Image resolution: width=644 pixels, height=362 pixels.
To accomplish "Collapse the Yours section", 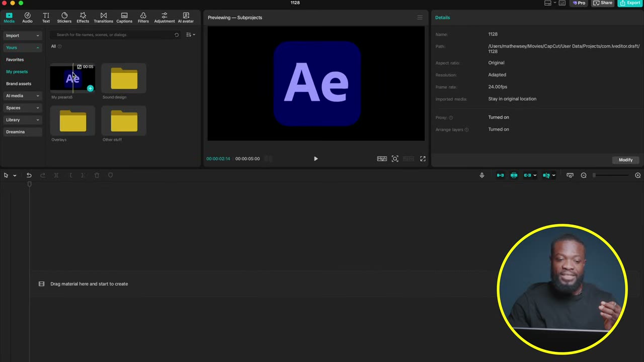I will [x=23, y=48].
